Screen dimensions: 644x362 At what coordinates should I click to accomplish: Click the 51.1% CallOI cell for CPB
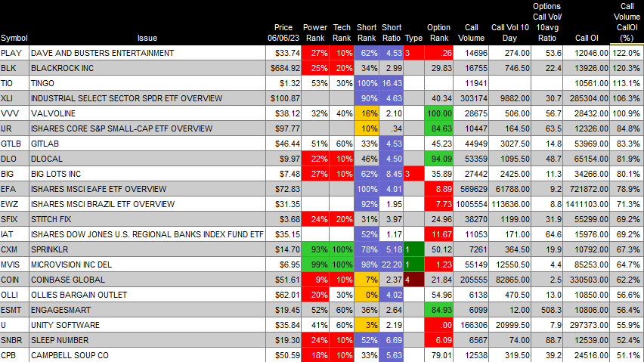[627, 355]
